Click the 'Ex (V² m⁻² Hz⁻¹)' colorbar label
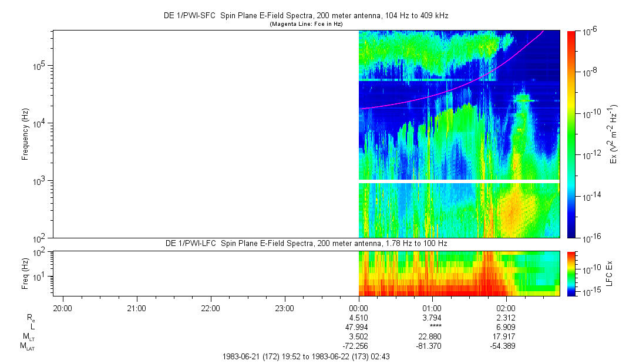The image size is (636, 364). [614, 134]
